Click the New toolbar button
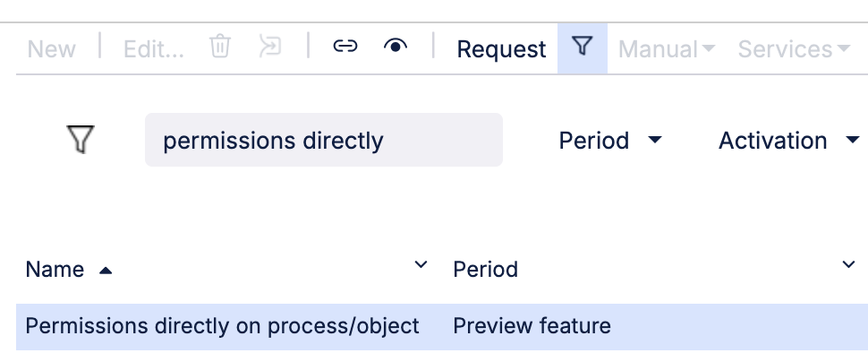The image size is (868, 353). pos(52,49)
